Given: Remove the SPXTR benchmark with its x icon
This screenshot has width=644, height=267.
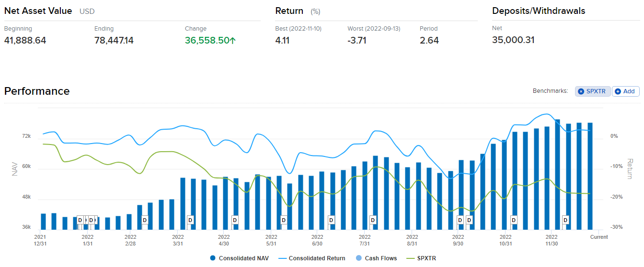Looking at the screenshot, I should pyautogui.click(x=581, y=91).
